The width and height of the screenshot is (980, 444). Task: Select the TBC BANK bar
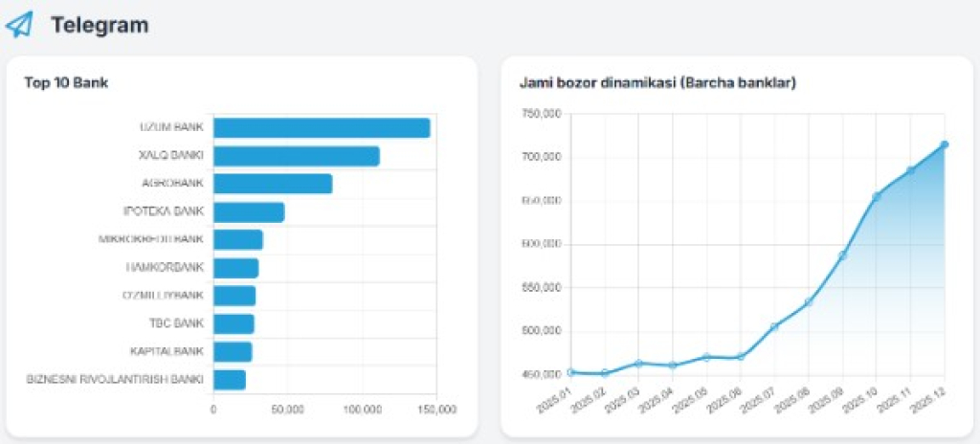pyautogui.click(x=234, y=324)
